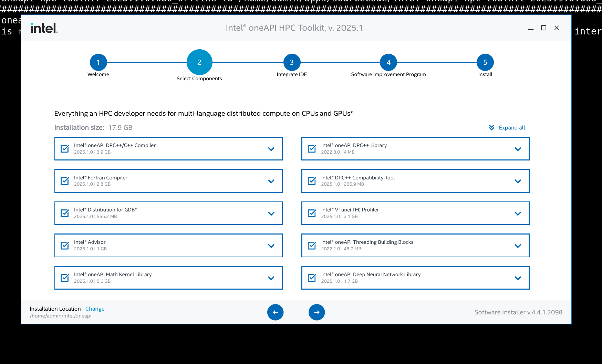This screenshot has width=602, height=364.
Task: Uncheck Intel DPC++ Compatibility Tool
Action: tap(312, 181)
